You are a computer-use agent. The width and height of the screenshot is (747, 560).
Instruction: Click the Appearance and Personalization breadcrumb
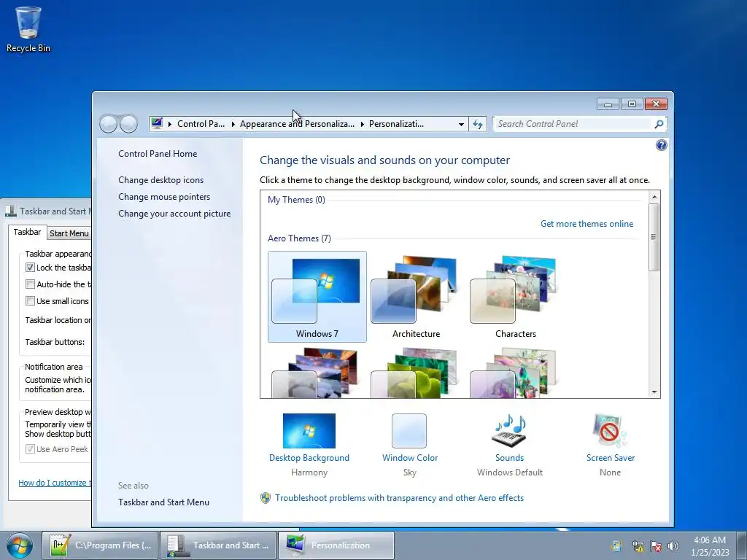pyautogui.click(x=298, y=124)
